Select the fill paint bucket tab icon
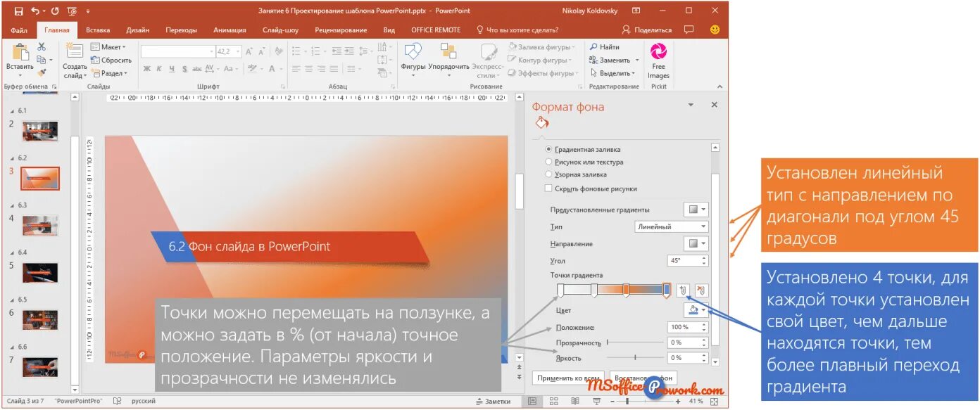This screenshot has height=410, width=980. 541,123
